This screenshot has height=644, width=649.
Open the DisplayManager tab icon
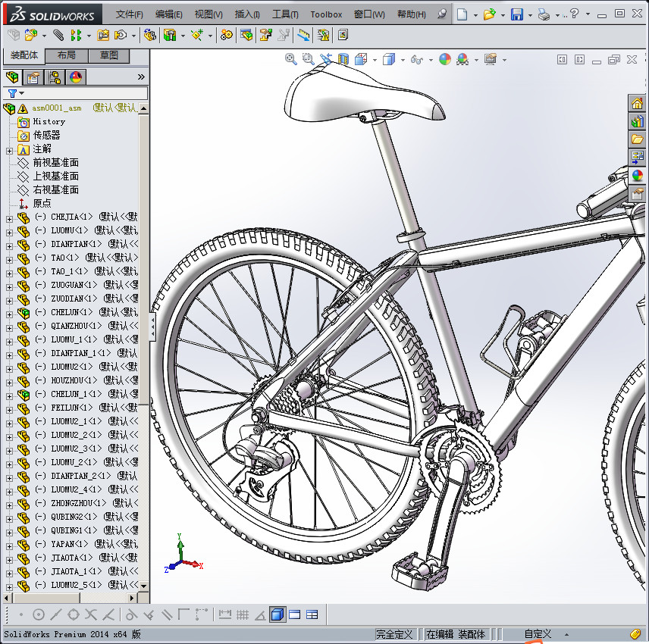[x=76, y=77]
